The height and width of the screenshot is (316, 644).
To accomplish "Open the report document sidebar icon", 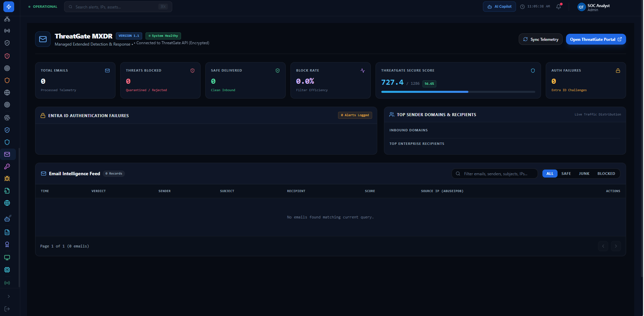I will pyautogui.click(x=7, y=232).
